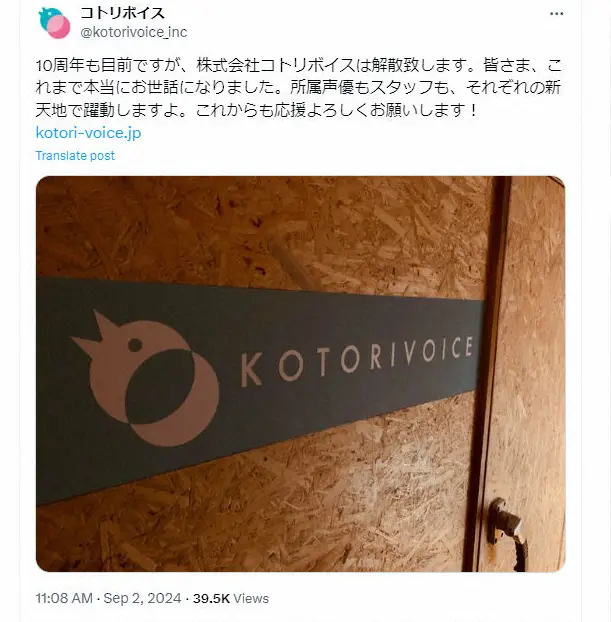Image resolution: width=611 pixels, height=622 pixels.
Task: Click the 株式会社コトリボイス text in the tweet
Action: 275,65
